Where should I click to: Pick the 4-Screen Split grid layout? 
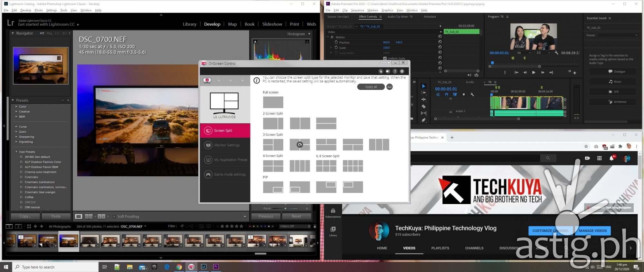(273, 166)
